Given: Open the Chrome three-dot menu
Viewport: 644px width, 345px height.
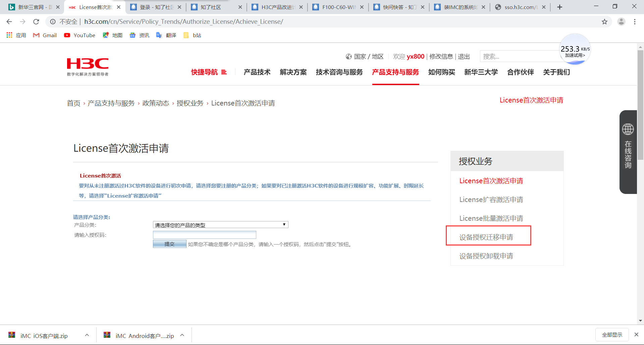Looking at the screenshot, I should tap(635, 22).
